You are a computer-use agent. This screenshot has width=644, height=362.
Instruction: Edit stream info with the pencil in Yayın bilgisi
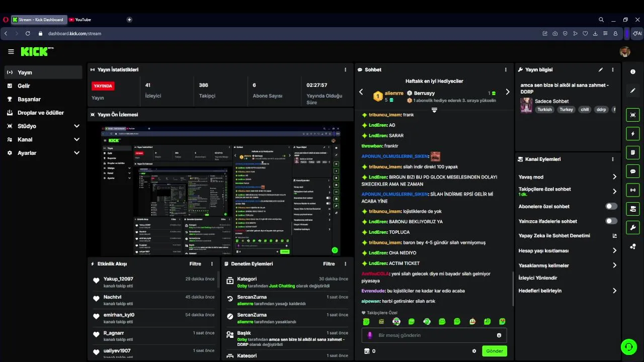(x=601, y=70)
